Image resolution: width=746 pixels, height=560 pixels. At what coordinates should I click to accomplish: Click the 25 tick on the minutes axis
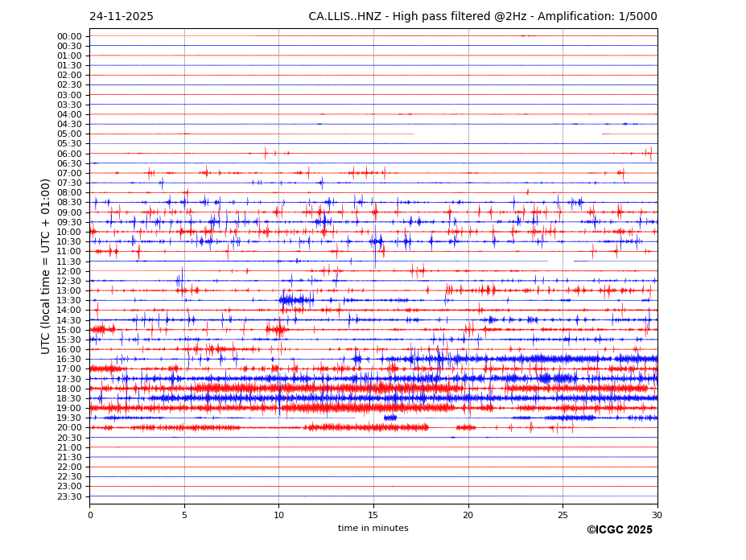[x=563, y=515]
